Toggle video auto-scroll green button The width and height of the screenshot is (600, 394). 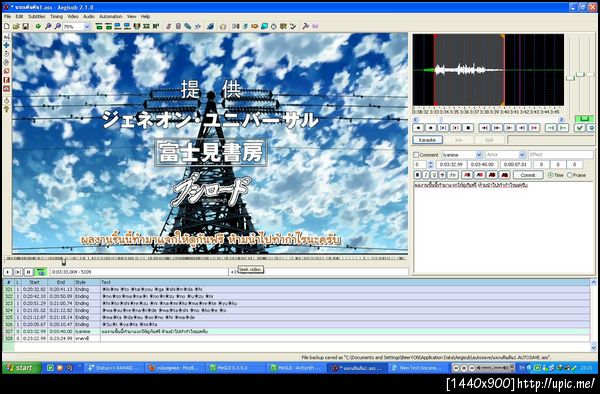41,272
